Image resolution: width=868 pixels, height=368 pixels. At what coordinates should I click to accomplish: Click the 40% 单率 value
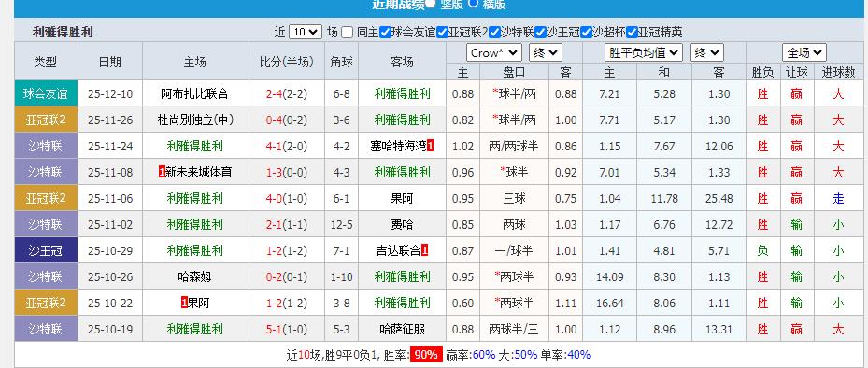579,355
